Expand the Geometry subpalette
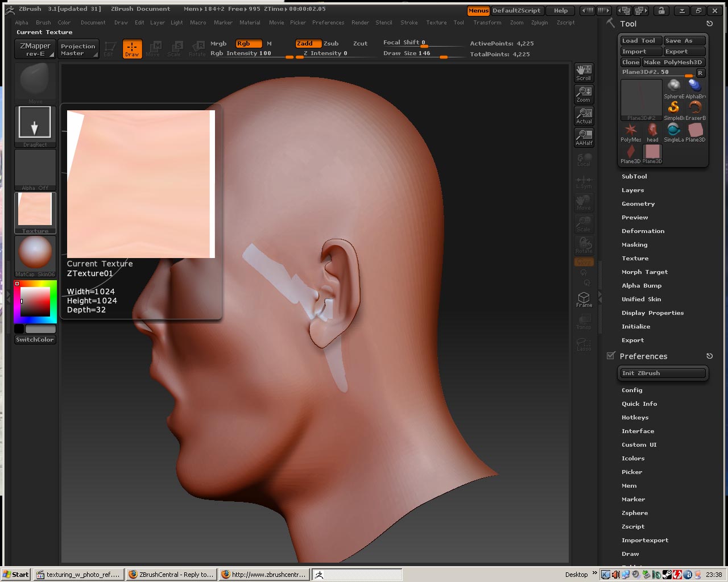 (x=638, y=203)
